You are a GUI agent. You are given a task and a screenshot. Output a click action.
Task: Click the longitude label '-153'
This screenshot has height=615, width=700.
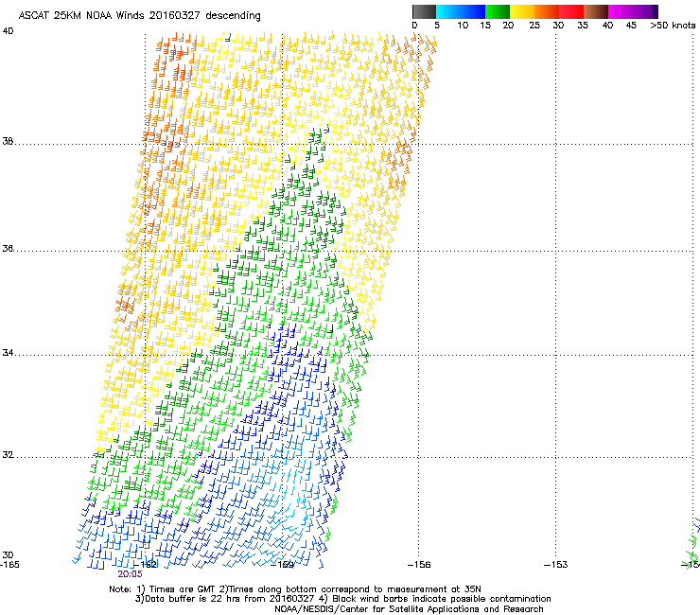coord(556,565)
